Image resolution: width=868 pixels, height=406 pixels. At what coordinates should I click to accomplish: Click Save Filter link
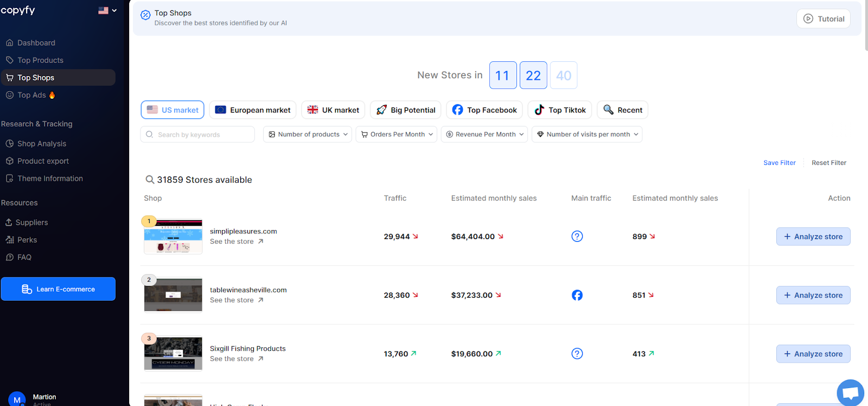[x=780, y=163]
